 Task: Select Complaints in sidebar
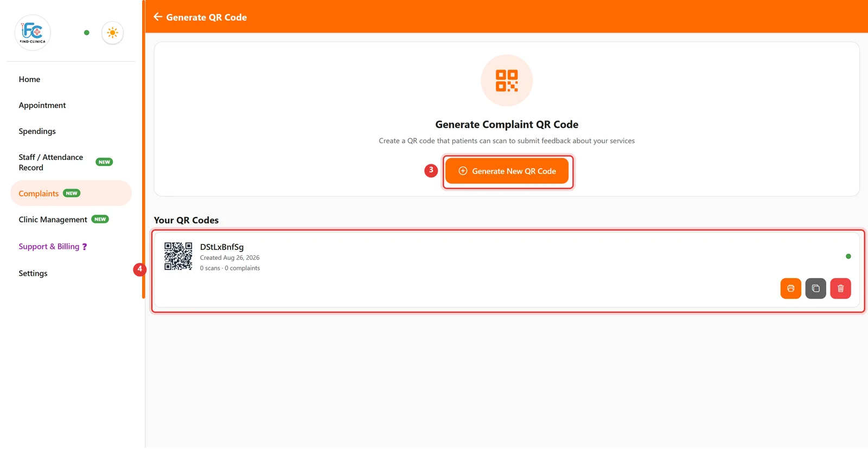(x=71, y=194)
